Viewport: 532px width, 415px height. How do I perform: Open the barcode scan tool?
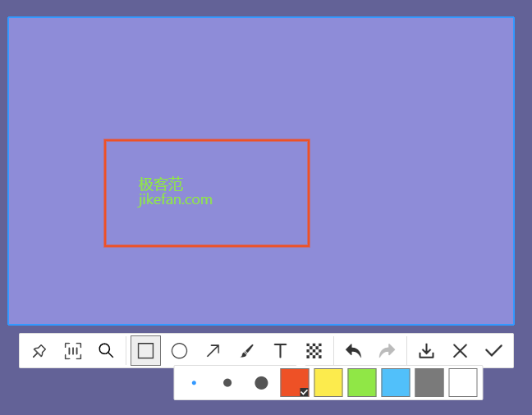click(x=72, y=350)
